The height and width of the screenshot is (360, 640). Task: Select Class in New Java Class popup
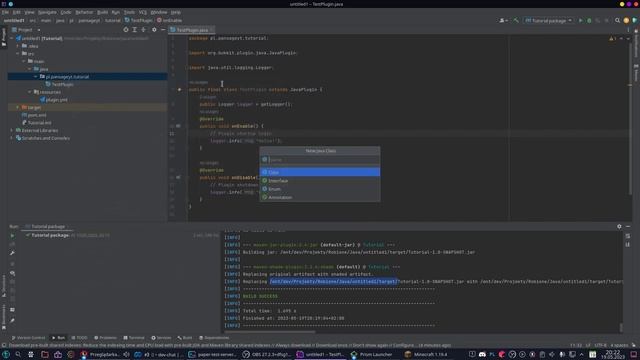point(320,172)
